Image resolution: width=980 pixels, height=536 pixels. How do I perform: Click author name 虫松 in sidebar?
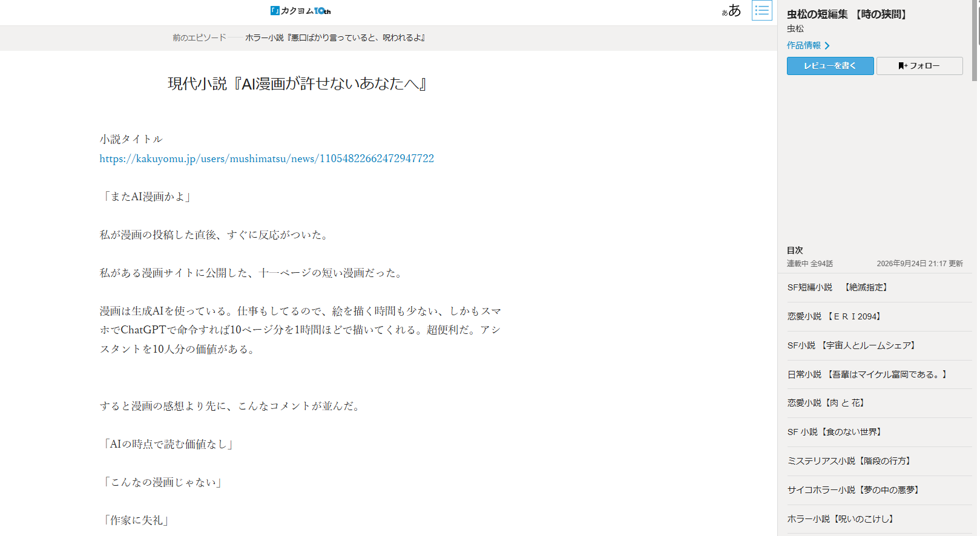[x=795, y=28]
